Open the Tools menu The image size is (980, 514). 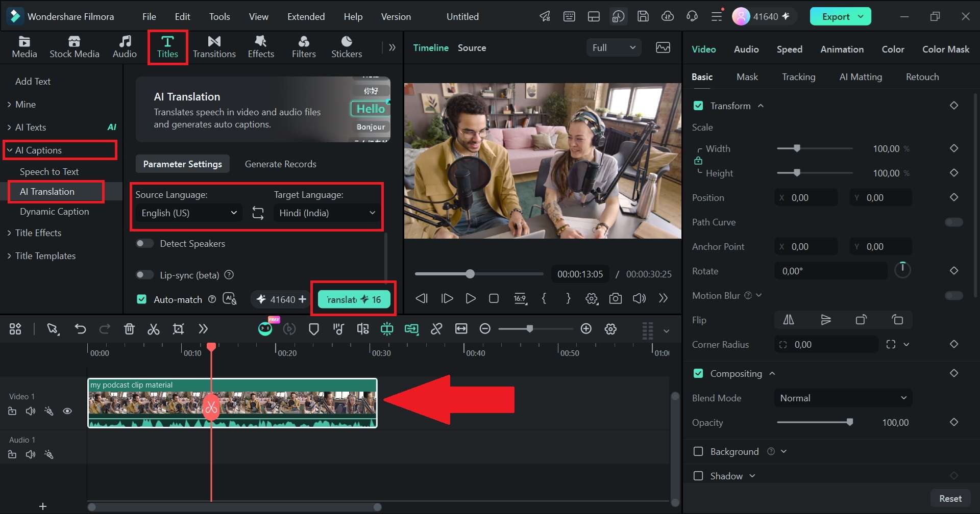pos(219,16)
